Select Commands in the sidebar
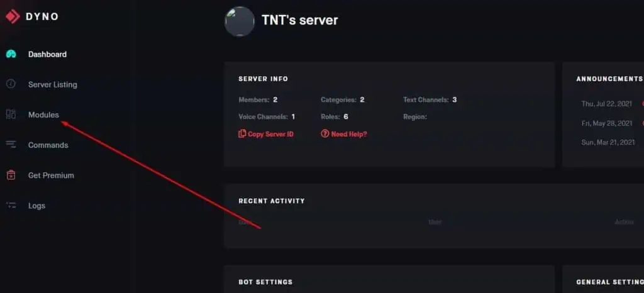 (48, 145)
